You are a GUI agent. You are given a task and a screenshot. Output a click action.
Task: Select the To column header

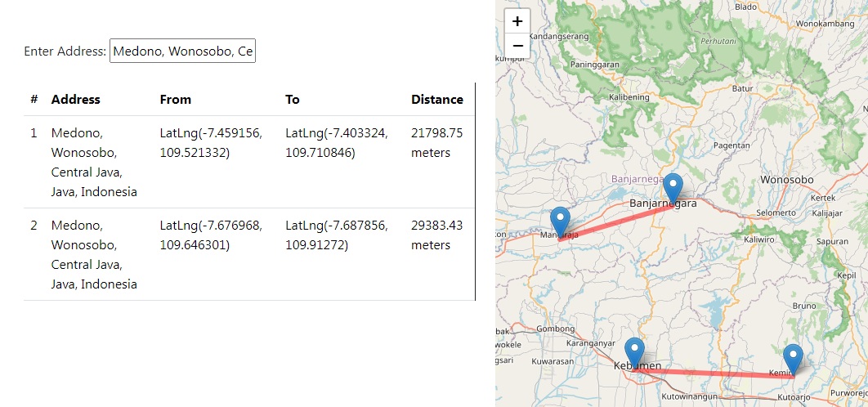[293, 100]
